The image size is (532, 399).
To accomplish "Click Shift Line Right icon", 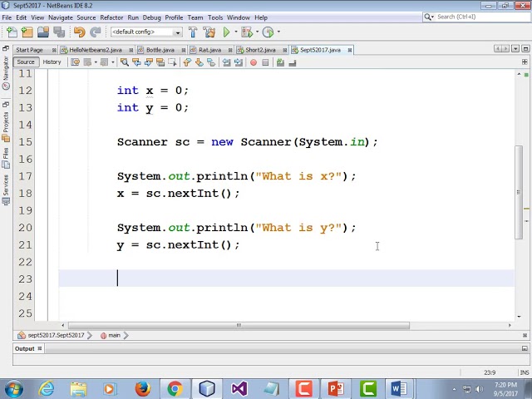I will 239,62.
